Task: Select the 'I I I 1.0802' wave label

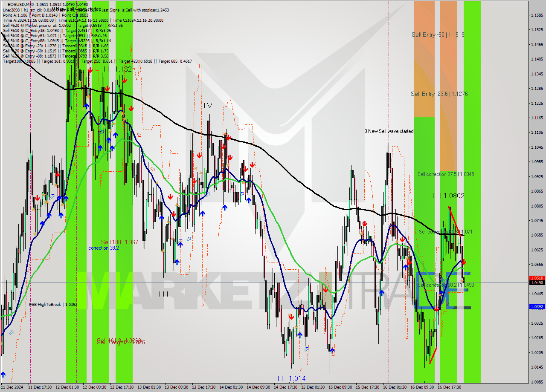Action: (448, 196)
